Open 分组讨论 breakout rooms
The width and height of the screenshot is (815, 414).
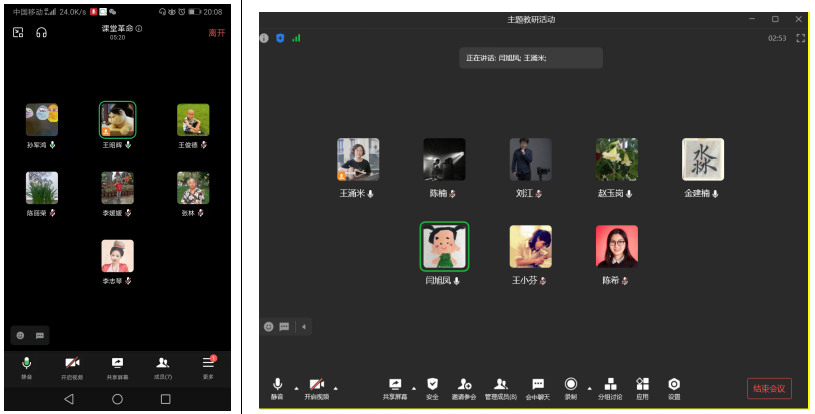(610, 385)
